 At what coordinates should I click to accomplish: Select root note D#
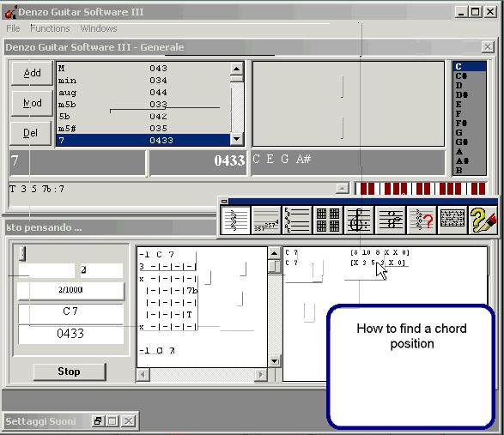pos(469,94)
